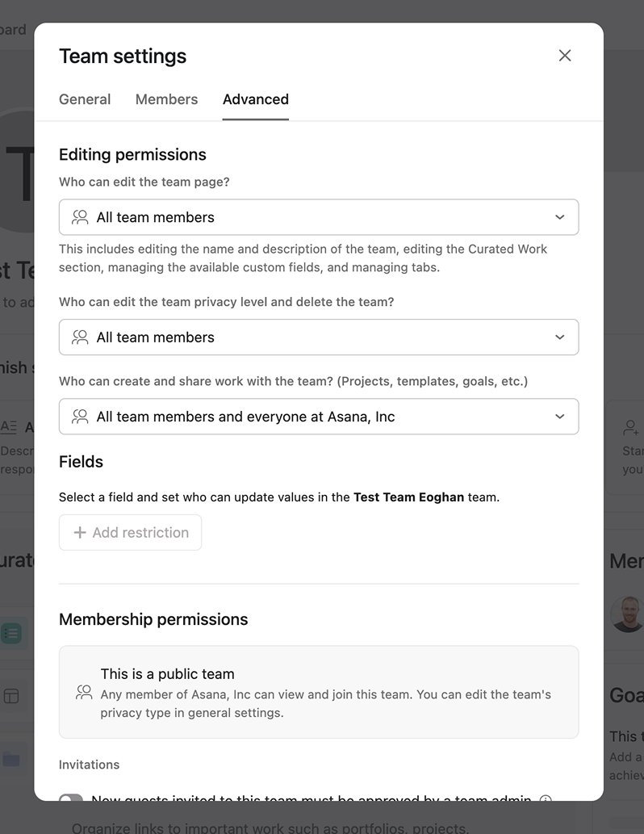Switch to the Members tab
This screenshot has height=834, width=644.
166,99
